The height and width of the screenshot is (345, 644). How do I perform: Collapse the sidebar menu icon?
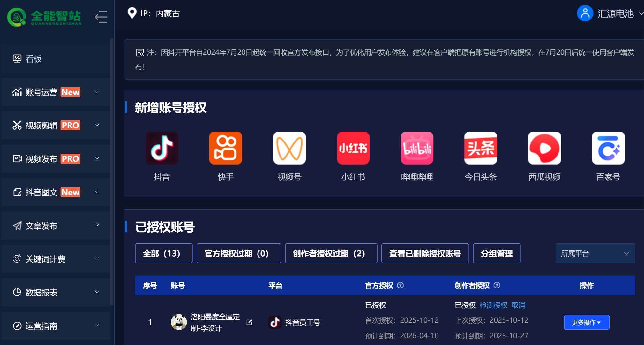click(x=101, y=17)
